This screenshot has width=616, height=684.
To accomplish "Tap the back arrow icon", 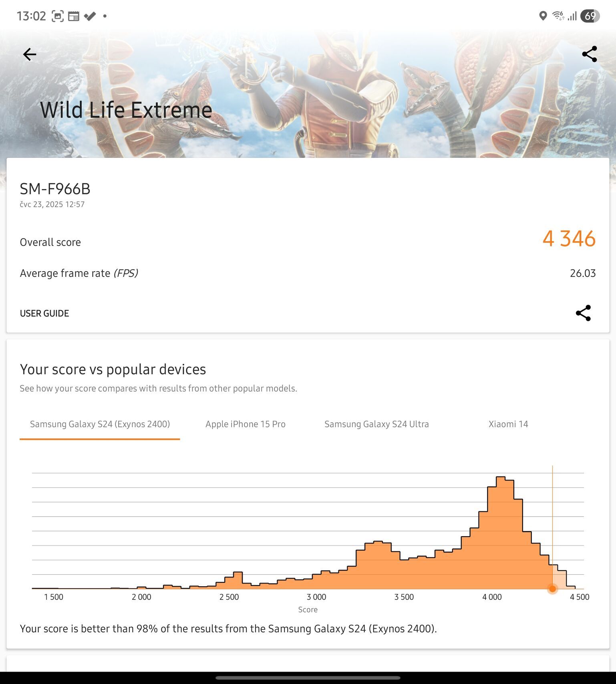I will [x=30, y=54].
